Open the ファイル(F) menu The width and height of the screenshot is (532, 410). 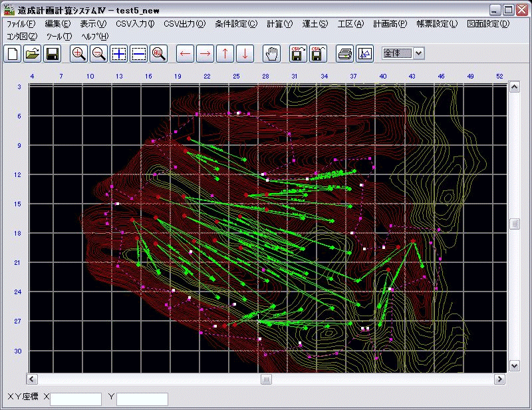click(x=21, y=24)
